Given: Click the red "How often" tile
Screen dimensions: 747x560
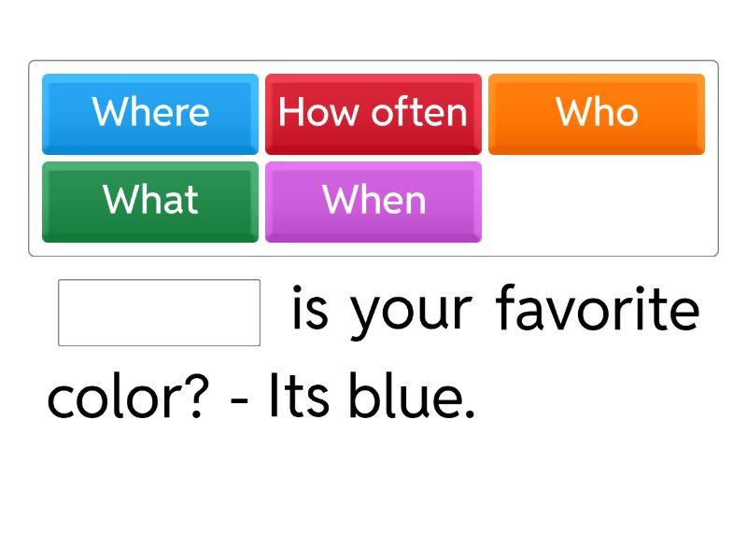Looking at the screenshot, I should (373, 113).
